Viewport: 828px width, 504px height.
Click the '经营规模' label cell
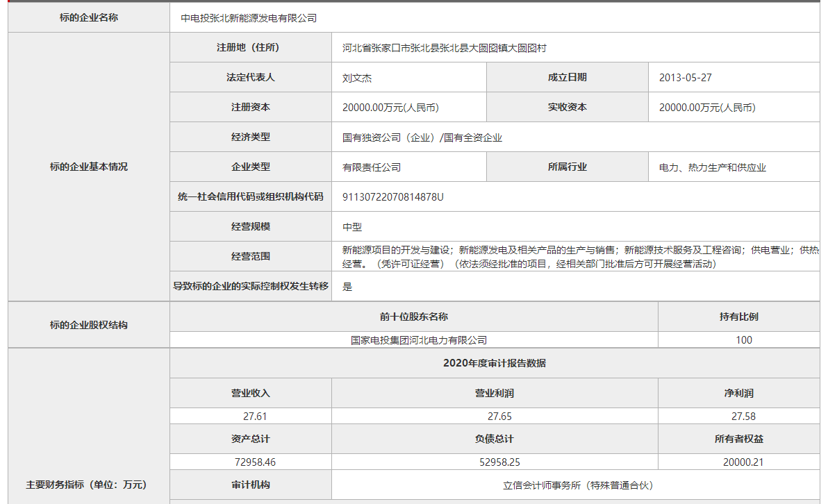pyautogui.click(x=251, y=226)
